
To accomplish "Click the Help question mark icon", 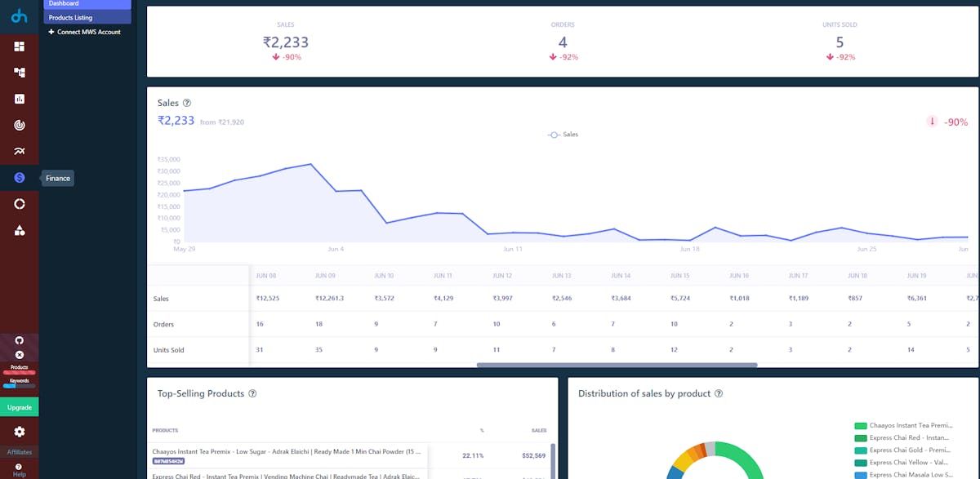I will [x=19, y=467].
